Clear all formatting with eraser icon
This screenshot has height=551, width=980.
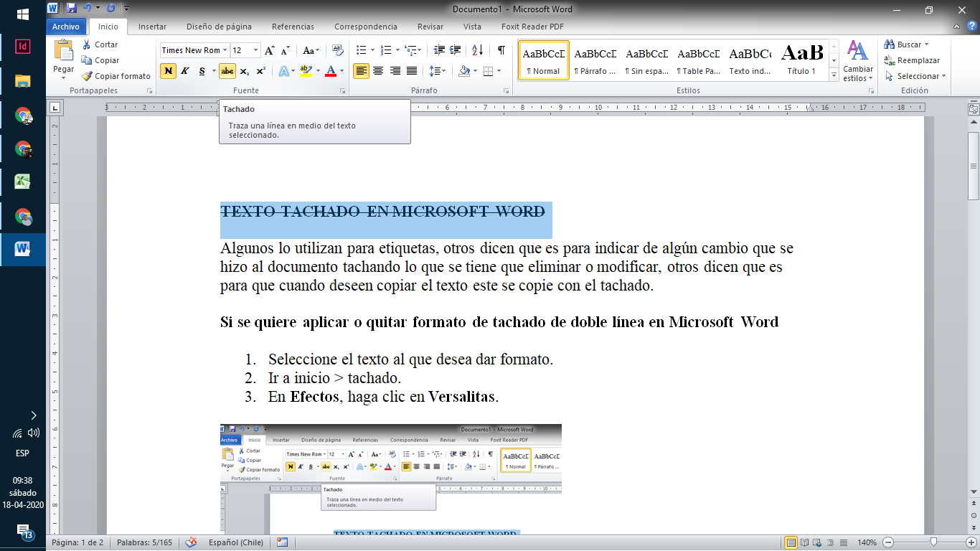pyautogui.click(x=338, y=50)
